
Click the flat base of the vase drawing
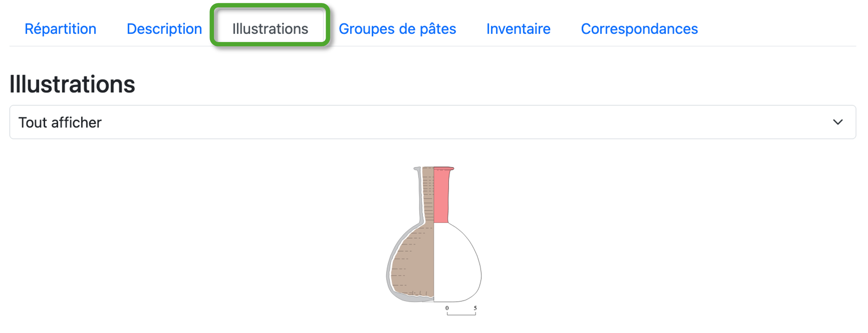434,300
